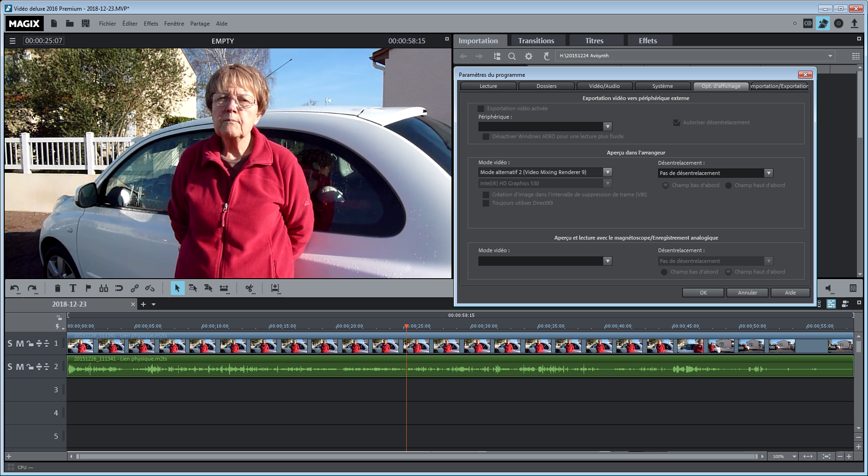Select the green audio clip on track 2
The height and width of the screenshot is (476, 868).
tap(460, 367)
